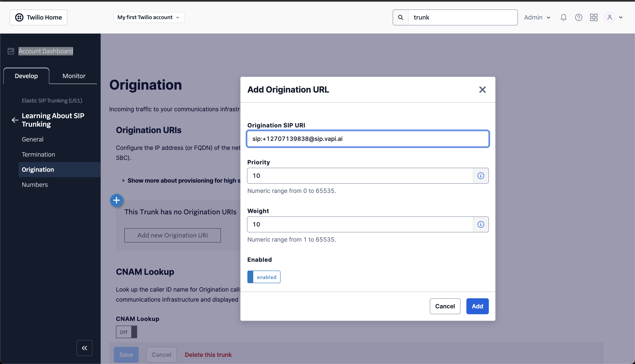
Task: Click the notification bell icon
Action: 564,17
